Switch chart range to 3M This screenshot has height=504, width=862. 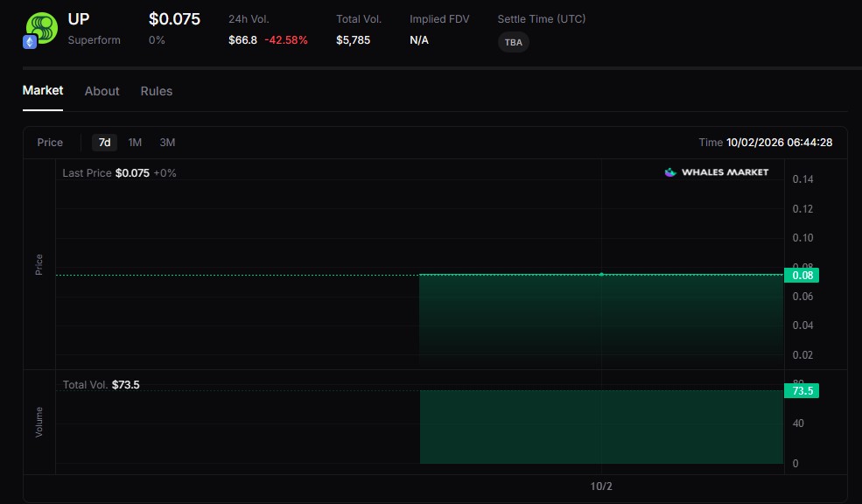click(x=166, y=143)
